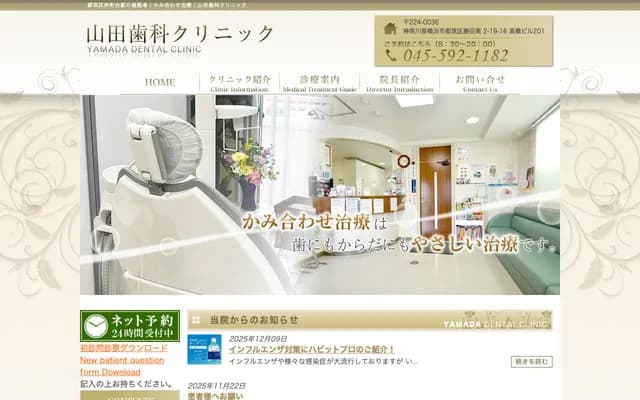Click the date 2025年12月09日
Screen dimensions: 640x400
(258, 339)
